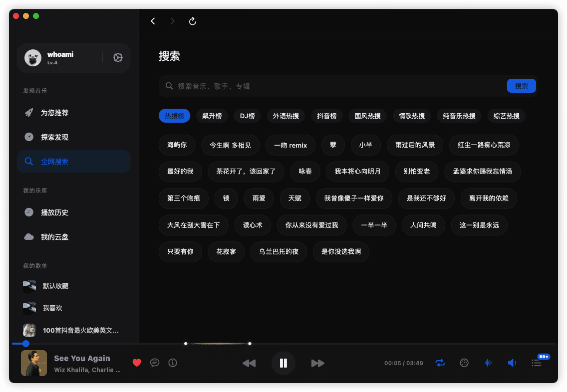Skip to next track
Viewport: 567px width, 392px height.
pyautogui.click(x=317, y=363)
